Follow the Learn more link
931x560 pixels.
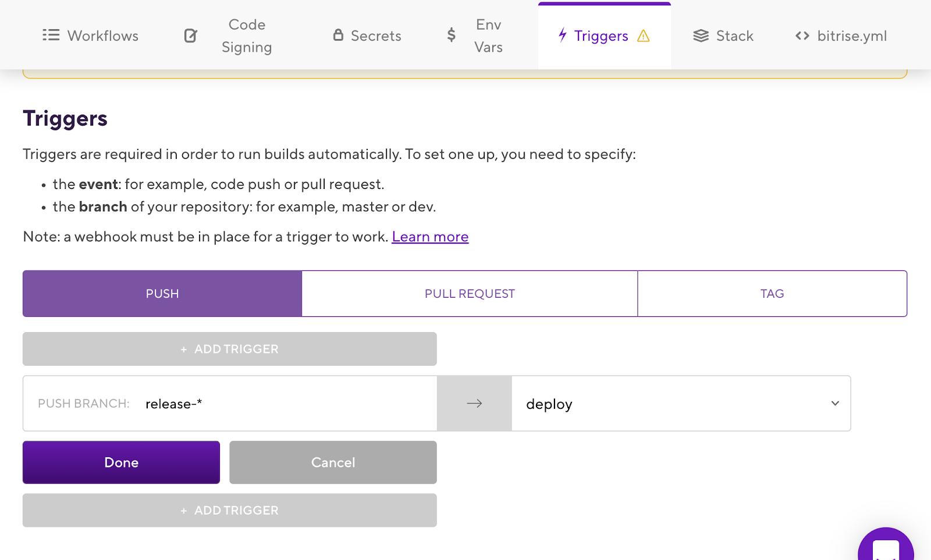(430, 237)
